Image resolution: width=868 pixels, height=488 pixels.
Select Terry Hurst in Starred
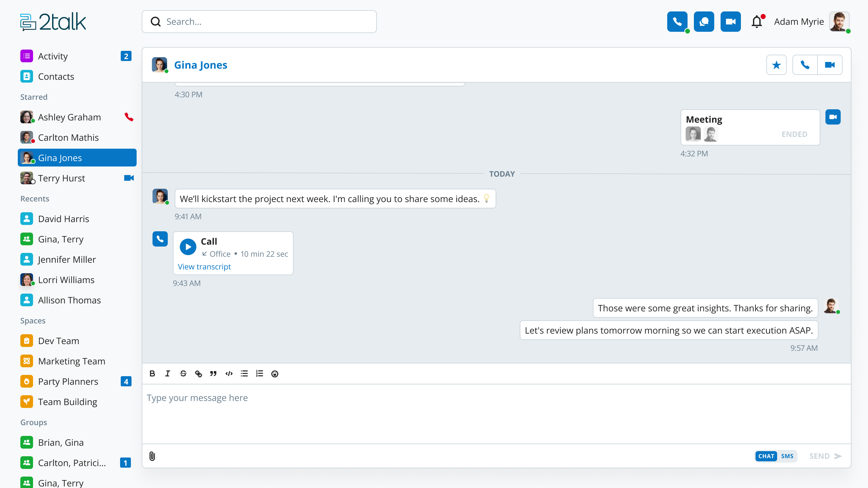coord(77,178)
